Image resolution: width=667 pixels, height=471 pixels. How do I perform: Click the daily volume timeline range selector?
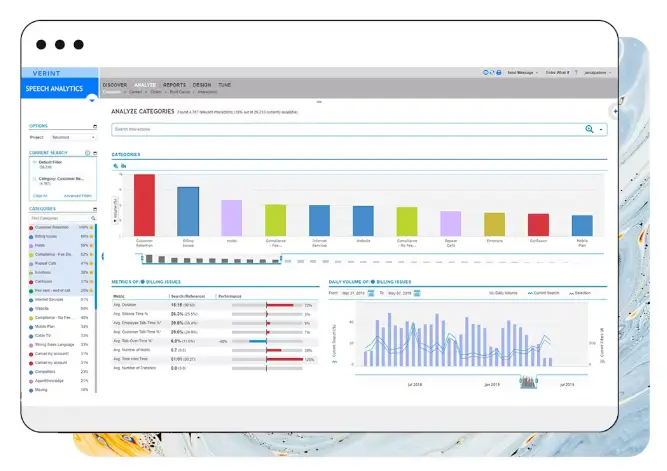[x=528, y=382]
